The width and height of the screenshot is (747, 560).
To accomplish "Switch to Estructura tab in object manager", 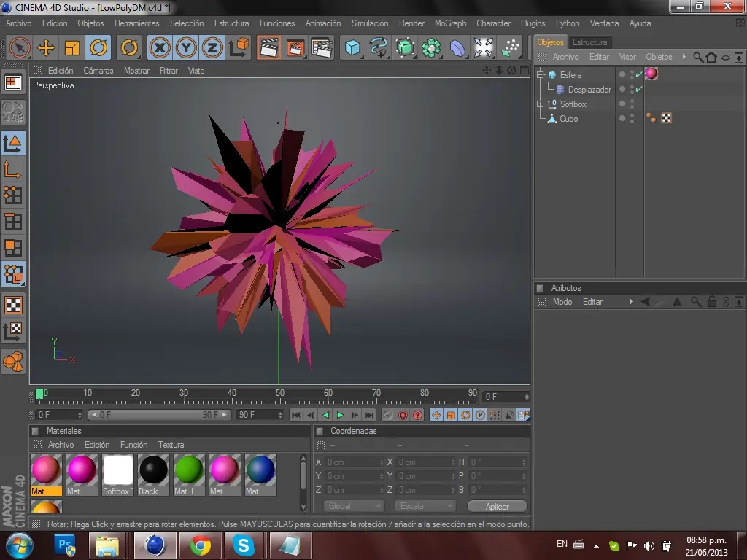I will 589,42.
